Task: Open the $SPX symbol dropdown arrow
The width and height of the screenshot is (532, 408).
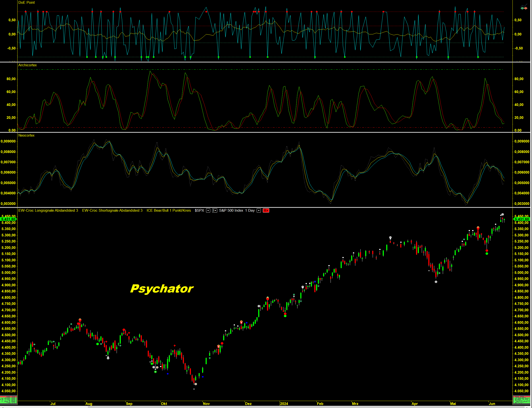Action: (x=208, y=211)
